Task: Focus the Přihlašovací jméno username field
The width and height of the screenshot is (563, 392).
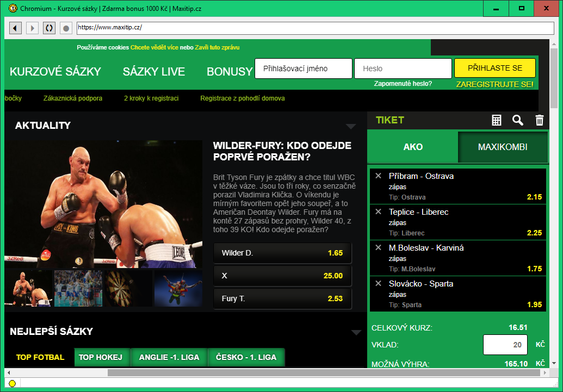Action: pyautogui.click(x=304, y=69)
